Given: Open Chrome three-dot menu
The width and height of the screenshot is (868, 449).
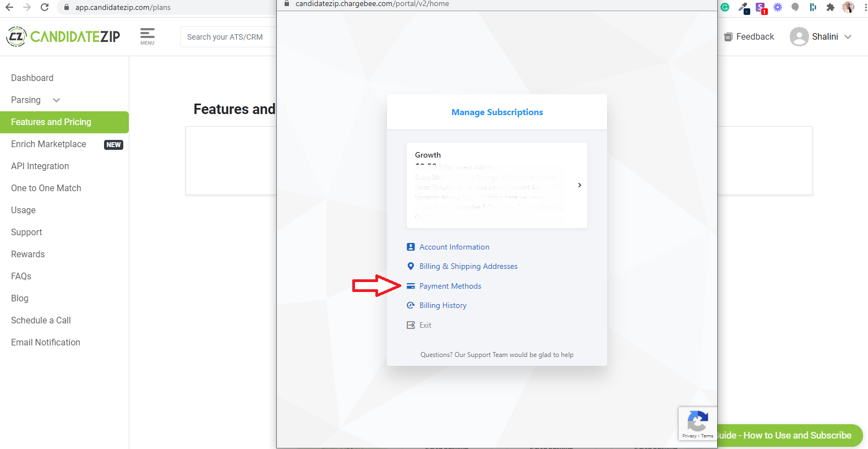Looking at the screenshot, I should (x=865, y=7).
